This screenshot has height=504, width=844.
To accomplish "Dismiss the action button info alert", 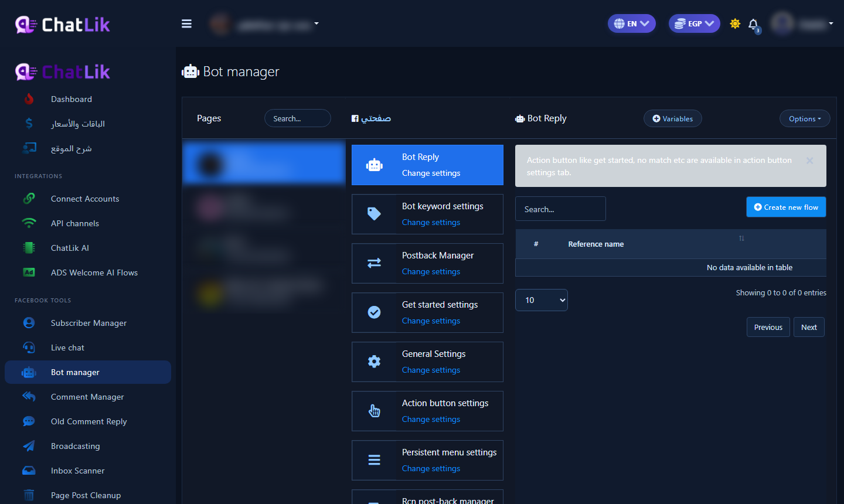I will click(x=809, y=161).
